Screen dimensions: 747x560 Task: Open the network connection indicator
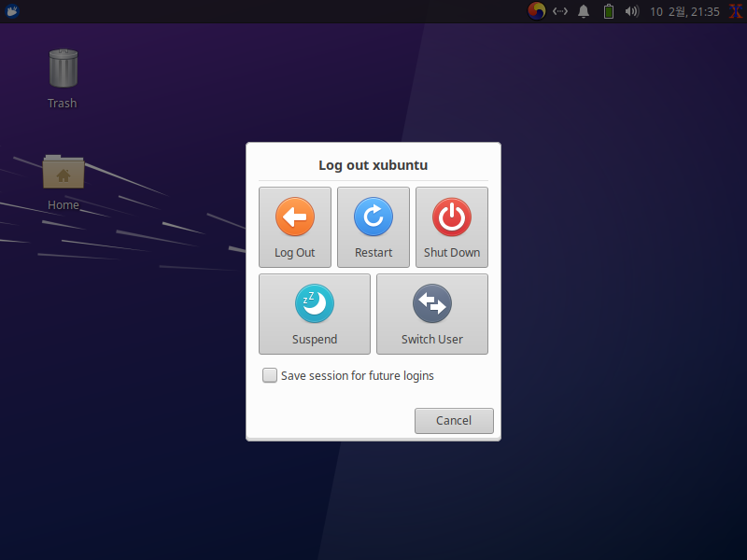(560, 11)
